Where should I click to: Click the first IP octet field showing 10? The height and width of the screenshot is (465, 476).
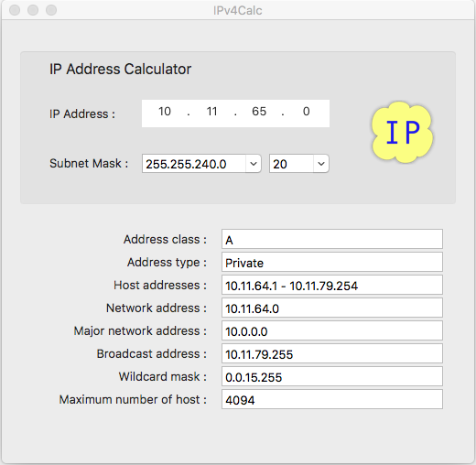click(x=165, y=112)
